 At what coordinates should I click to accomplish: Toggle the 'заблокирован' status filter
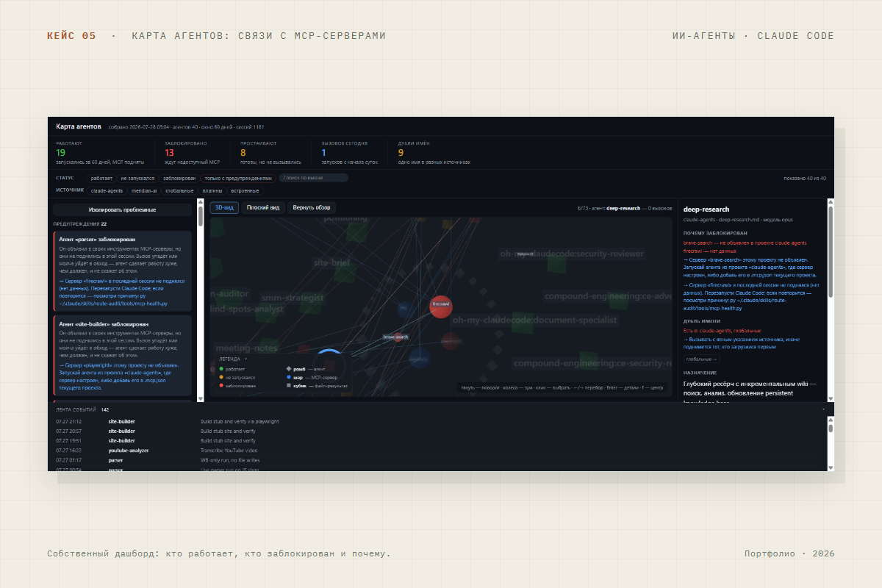coord(179,178)
